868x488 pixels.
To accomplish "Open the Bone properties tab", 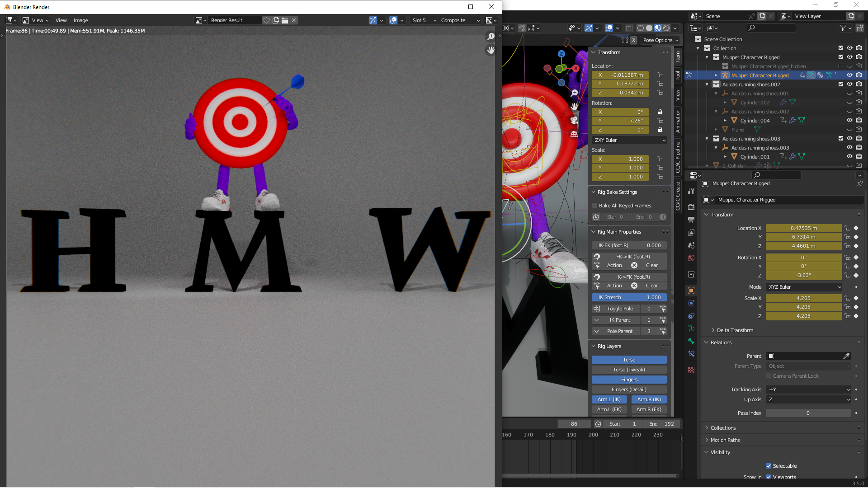I will click(691, 341).
